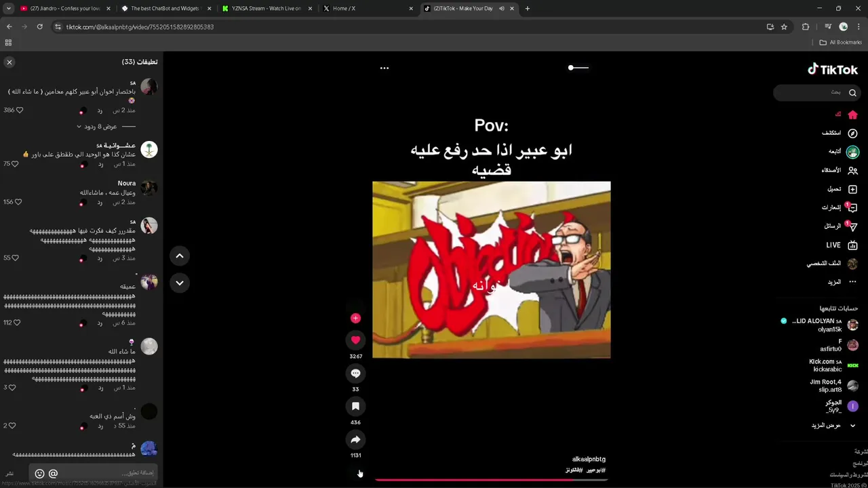Screen dimensions: 868x488
Task: Go back in browser history
Action: (9, 26)
